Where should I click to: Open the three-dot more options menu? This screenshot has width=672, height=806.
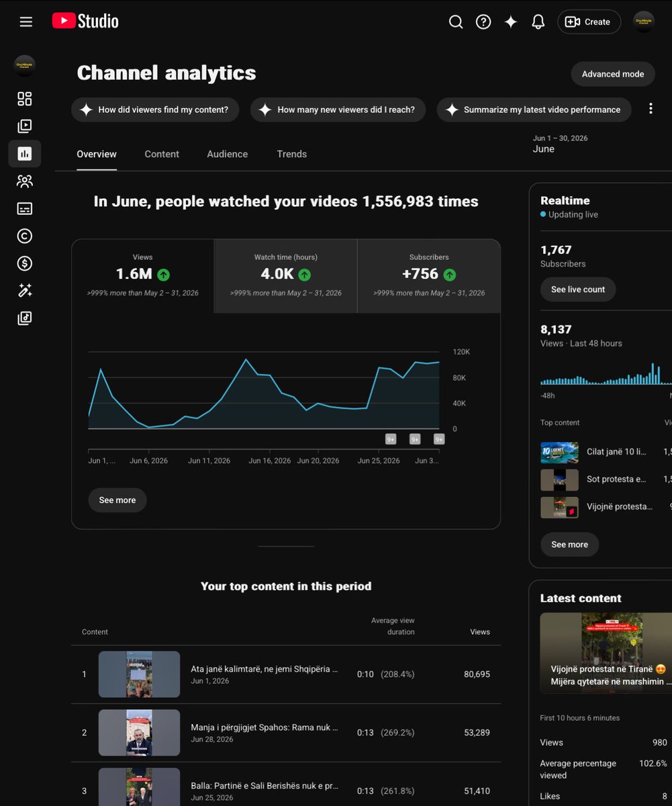(x=651, y=109)
